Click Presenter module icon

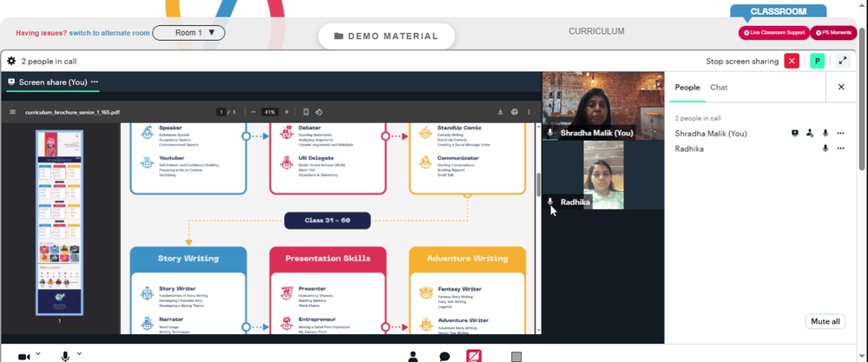click(286, 293)
